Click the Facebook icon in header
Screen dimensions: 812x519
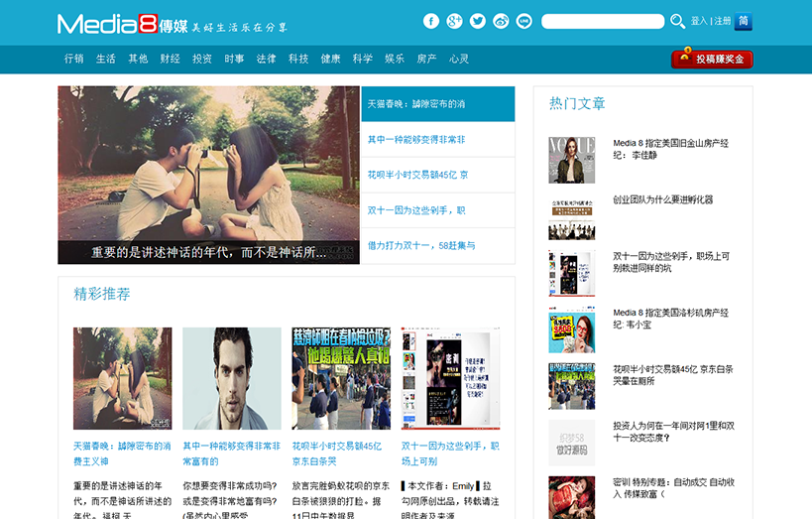pos(431,21)
